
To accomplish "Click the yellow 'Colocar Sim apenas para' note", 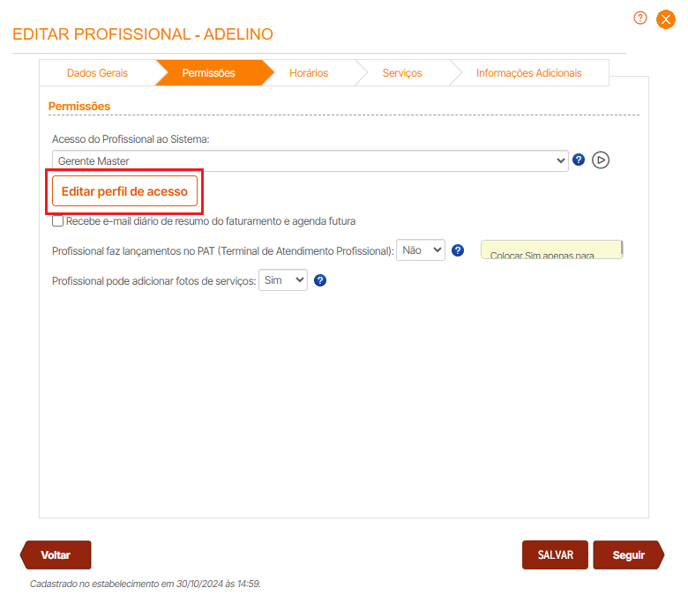I will pyautogui.click(x=551, y=250).
